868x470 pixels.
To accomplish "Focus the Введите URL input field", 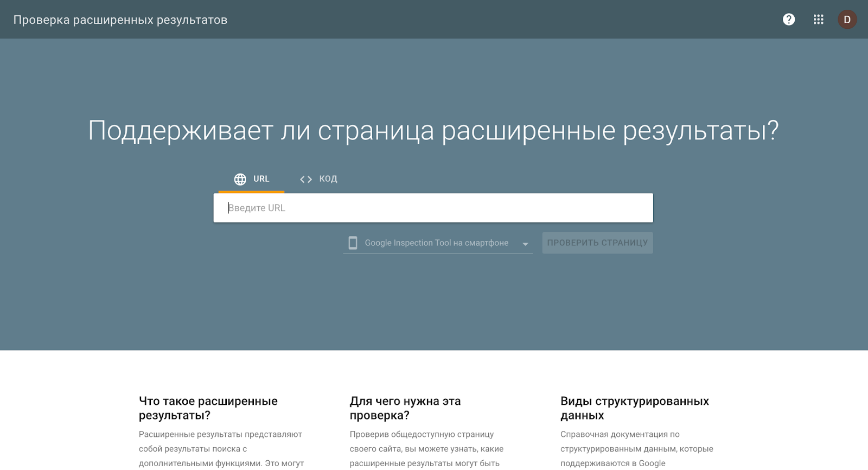I will [x=433, y=208].
